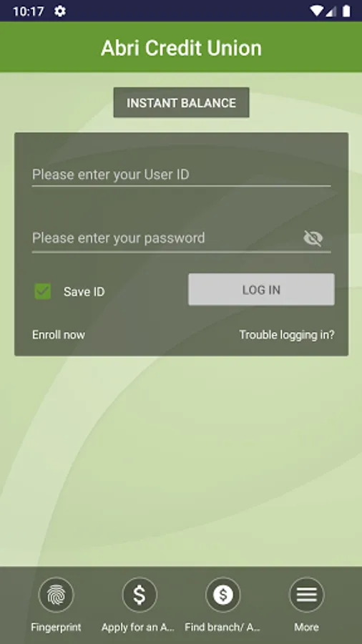Tap the battery icon in status bar
362x644 pixels.
346,11
